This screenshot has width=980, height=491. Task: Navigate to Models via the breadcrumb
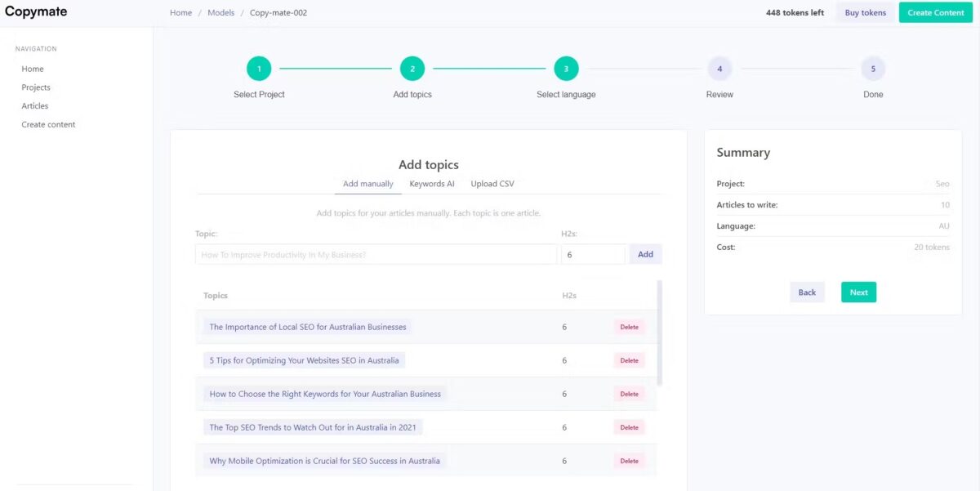[220, 12]
